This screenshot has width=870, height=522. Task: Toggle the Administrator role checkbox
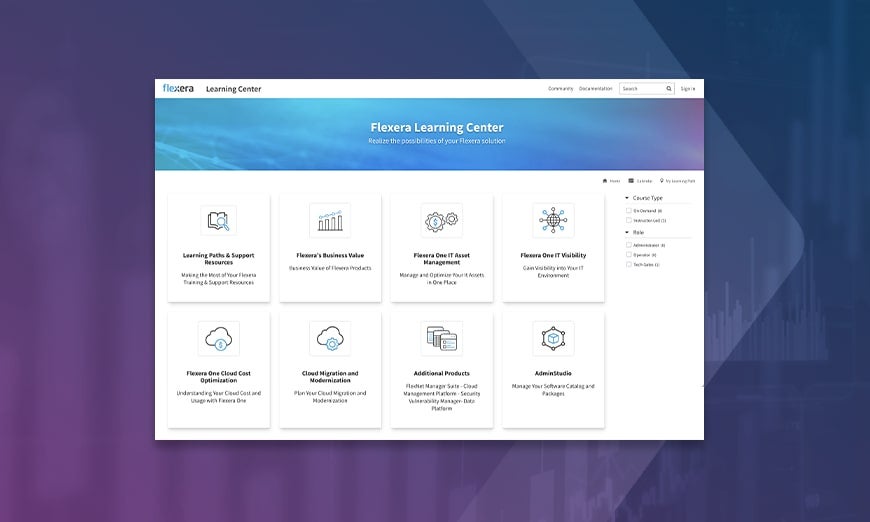point(628,245)
